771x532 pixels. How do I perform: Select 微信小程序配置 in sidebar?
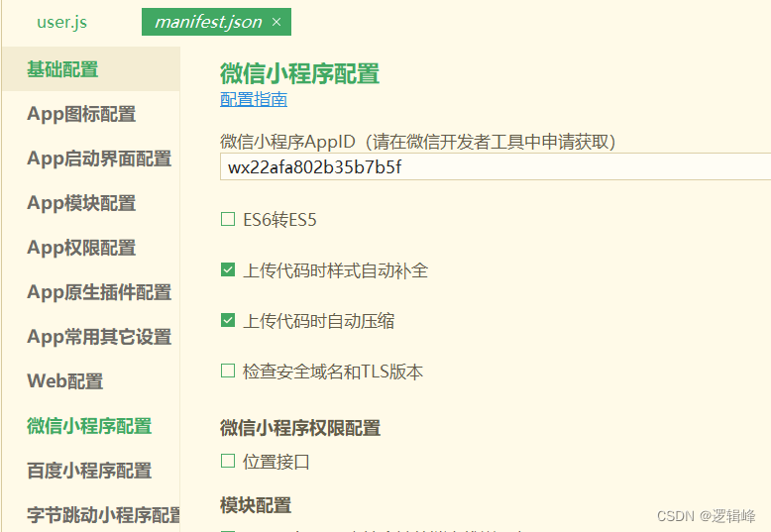tap(89, 426)
